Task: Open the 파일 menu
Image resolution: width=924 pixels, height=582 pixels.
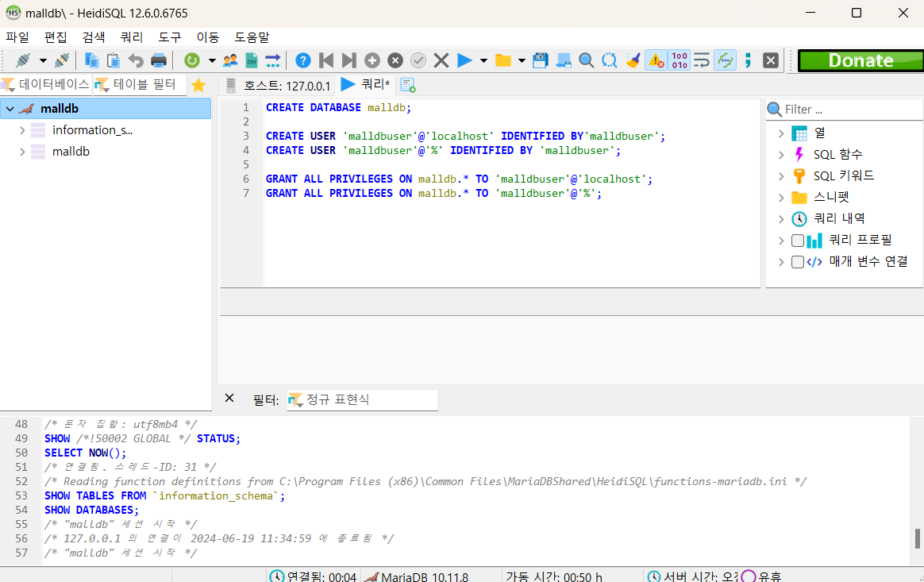Action: pos(17,37)
